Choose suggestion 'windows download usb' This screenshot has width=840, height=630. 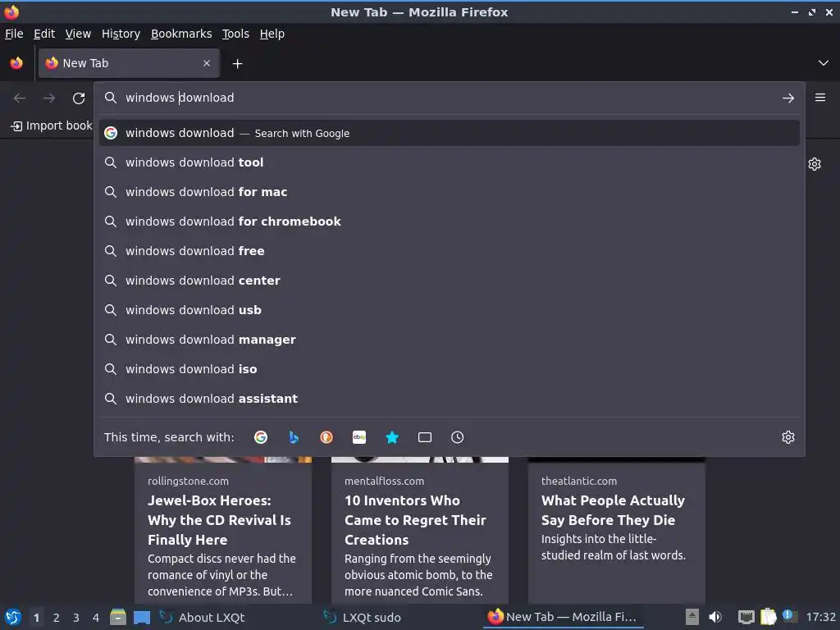[449, 309]
